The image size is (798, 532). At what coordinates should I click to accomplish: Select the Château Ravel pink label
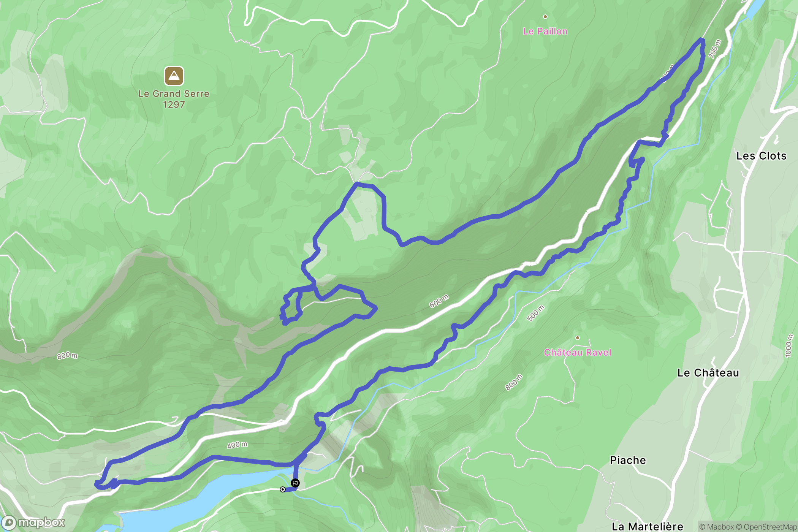(578, 352)
